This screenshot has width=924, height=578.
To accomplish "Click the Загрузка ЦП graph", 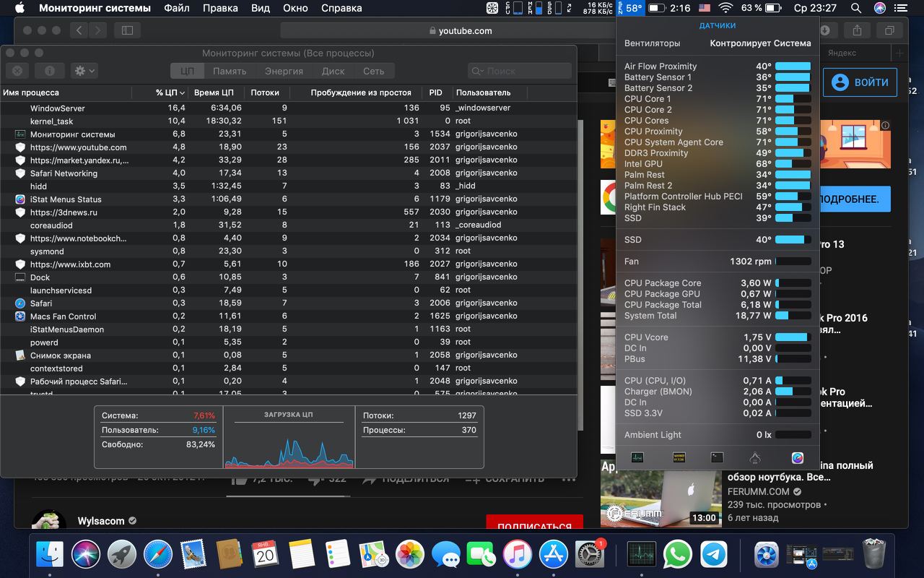I will point(289,437).
